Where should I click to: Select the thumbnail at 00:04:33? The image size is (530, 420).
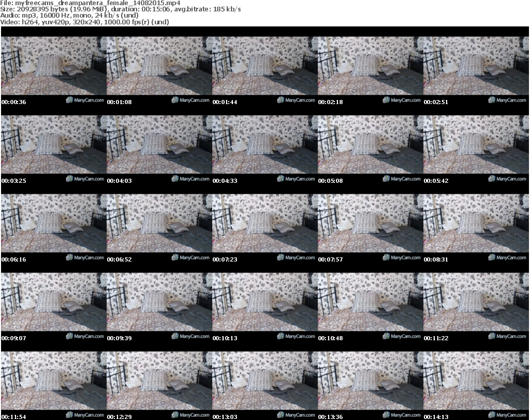pyautogui.click(x=264, y=144)
